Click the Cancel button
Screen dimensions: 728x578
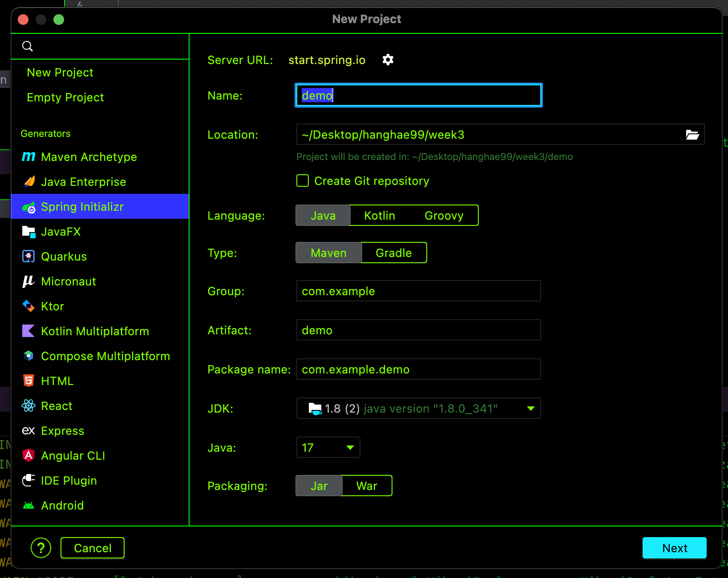coord(93,548)
